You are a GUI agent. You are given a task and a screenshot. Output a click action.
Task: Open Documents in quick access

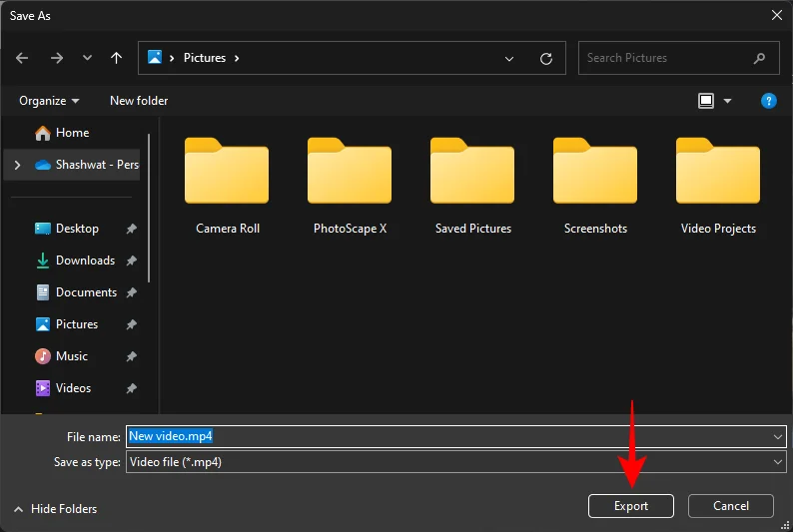76,292
